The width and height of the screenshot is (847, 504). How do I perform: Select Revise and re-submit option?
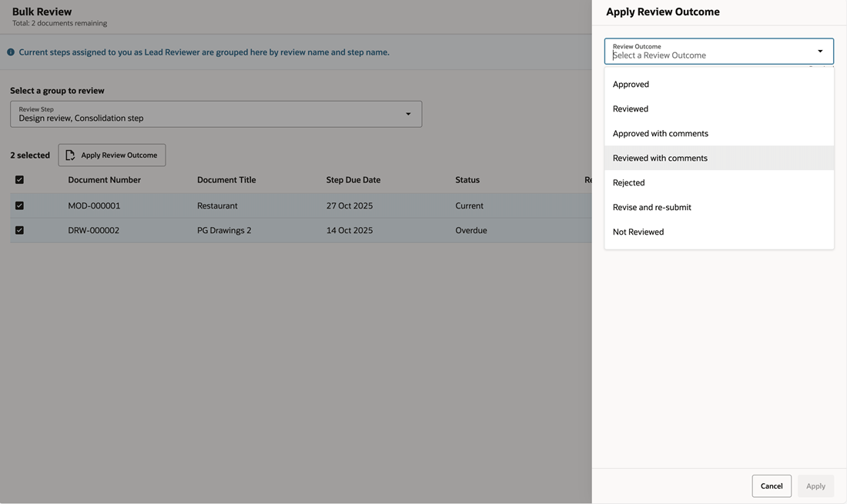point(651,208)
